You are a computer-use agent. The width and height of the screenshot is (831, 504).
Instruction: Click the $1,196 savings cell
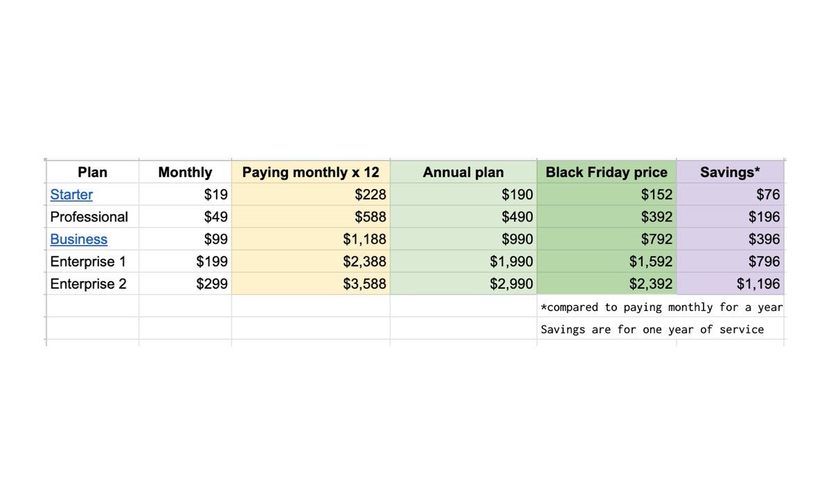[758, 284]
